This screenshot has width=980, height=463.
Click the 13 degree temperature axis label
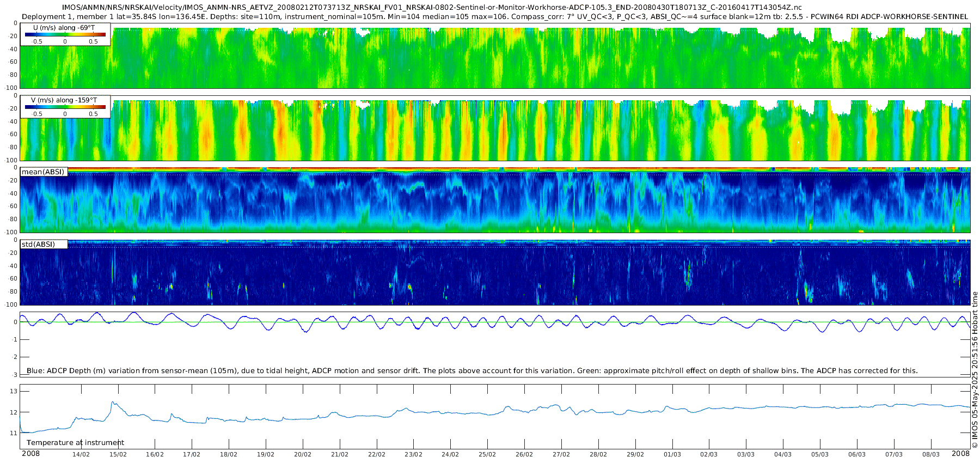(x=14, y=391)
